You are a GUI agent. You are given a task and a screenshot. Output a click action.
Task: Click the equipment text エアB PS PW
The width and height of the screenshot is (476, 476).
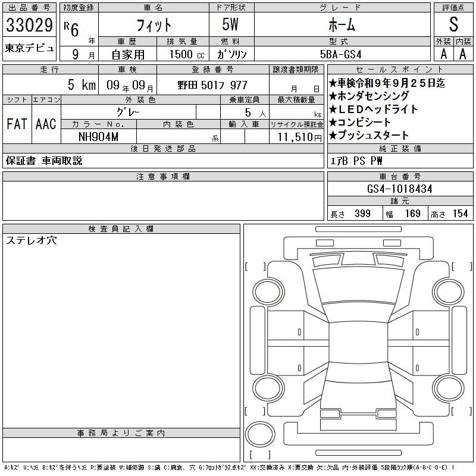(356, 161)
